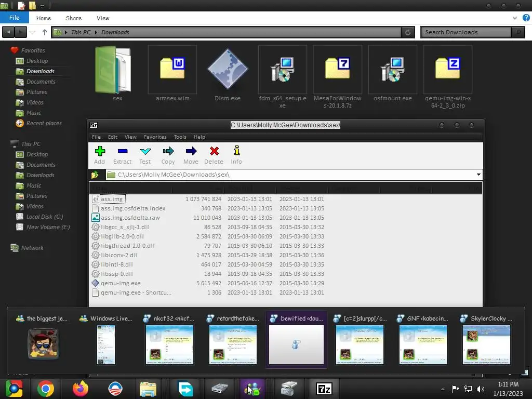
Task: Open File Explorer from the taskbar
Action: pyautogui.click(x=148, y=389)
